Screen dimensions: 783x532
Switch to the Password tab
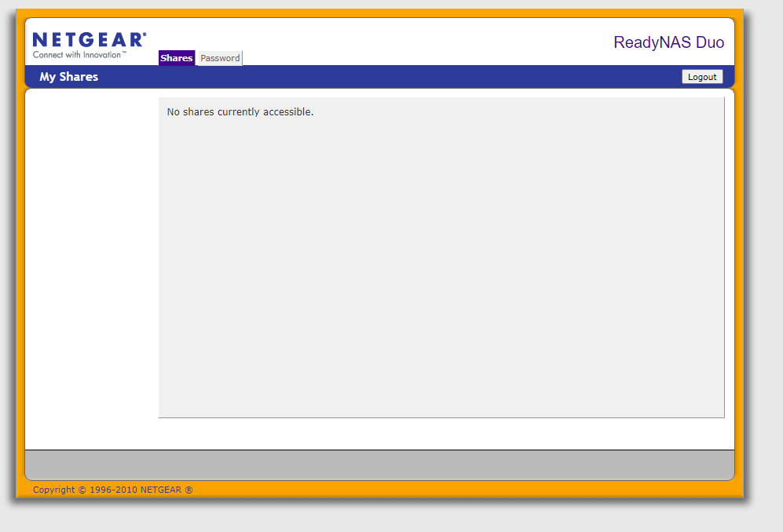click(x=220, y=58)
